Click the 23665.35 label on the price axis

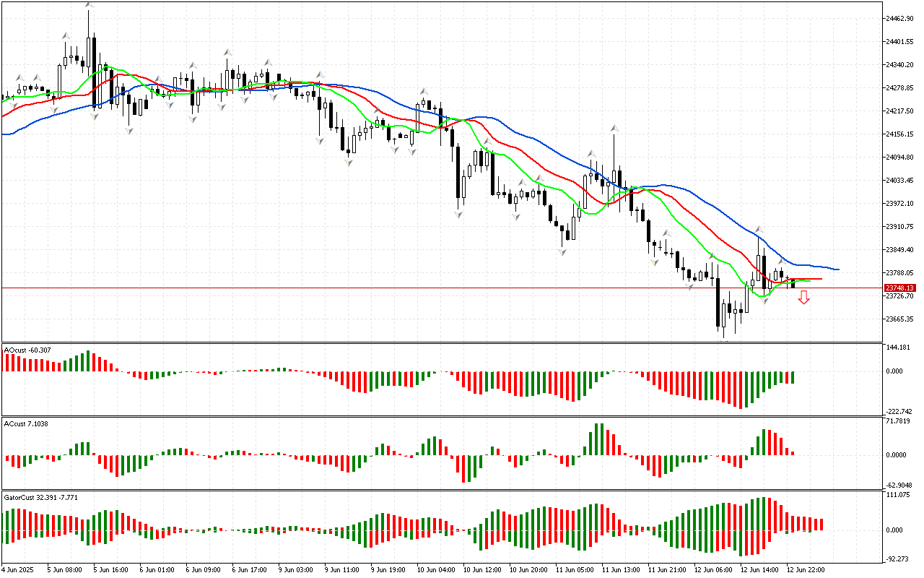pyautogui.click(x=899, y=319)
